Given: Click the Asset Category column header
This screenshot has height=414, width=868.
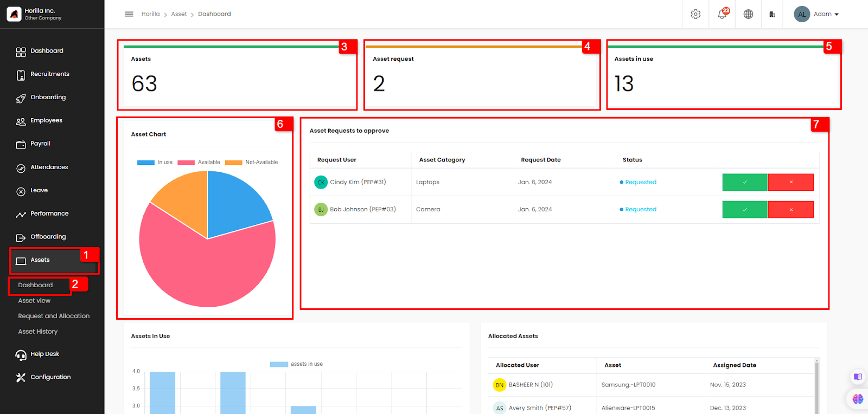Looking at the screenshot, I should tap(442, 160).
